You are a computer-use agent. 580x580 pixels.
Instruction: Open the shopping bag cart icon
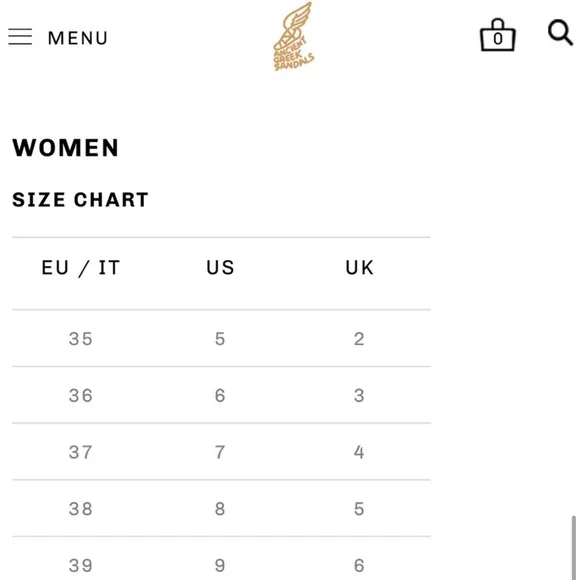coord(498,35)
